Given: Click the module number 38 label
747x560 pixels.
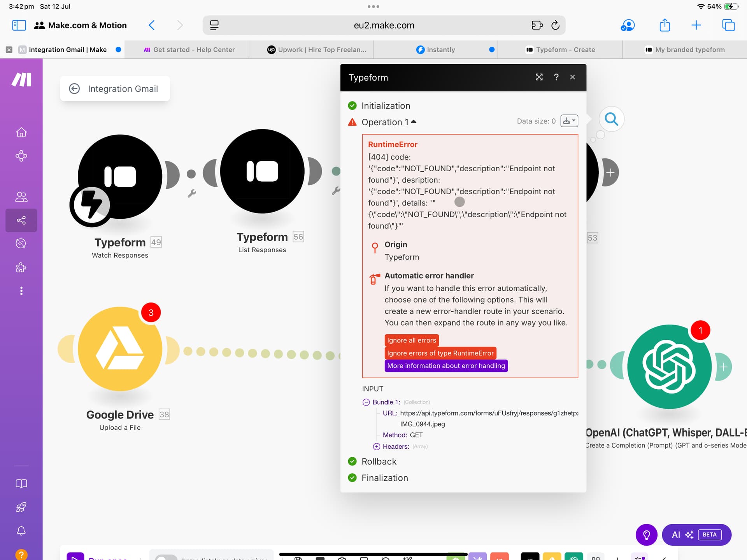Looking at the screenshot, I should [164, 414].
